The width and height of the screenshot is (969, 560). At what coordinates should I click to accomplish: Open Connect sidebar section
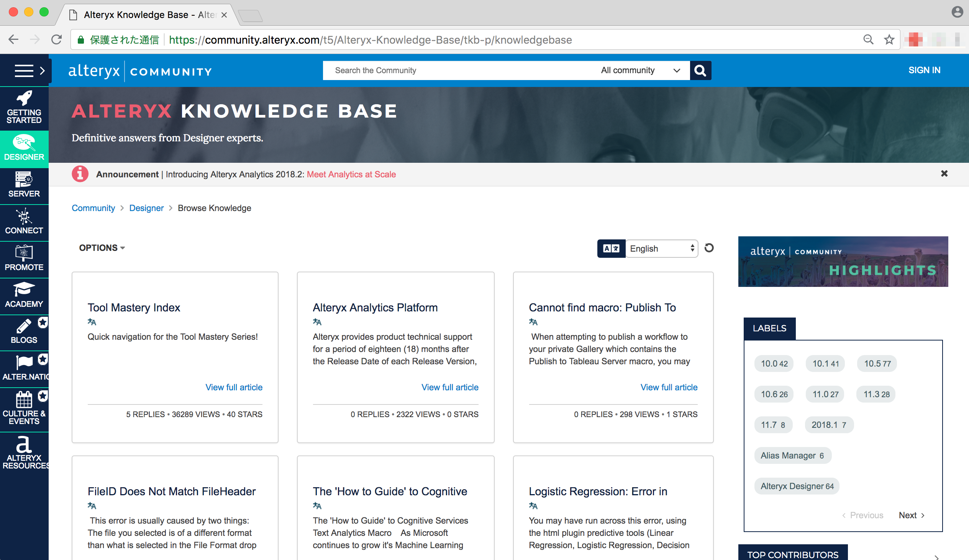coord(24,223)
